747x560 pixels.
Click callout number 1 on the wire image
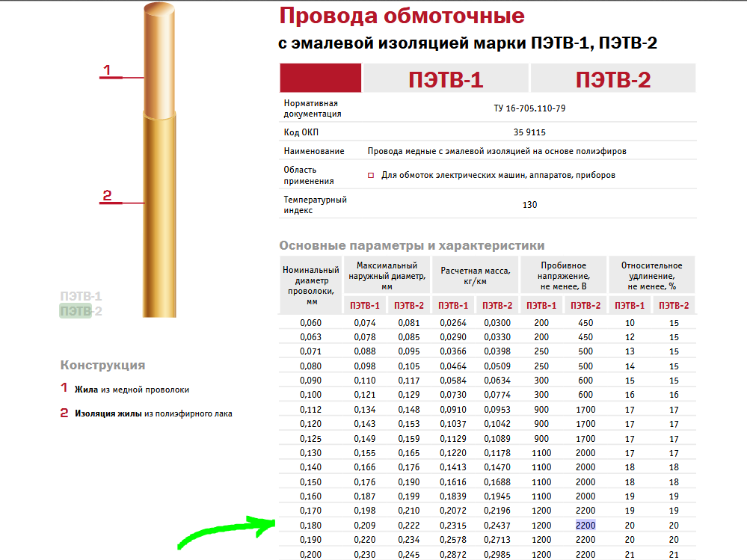point(107,70)
